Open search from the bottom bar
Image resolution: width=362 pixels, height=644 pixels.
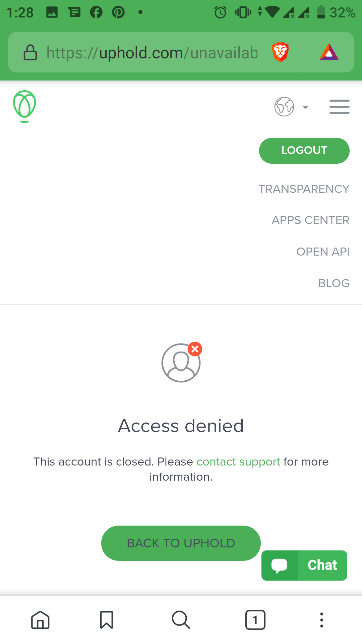181,620
